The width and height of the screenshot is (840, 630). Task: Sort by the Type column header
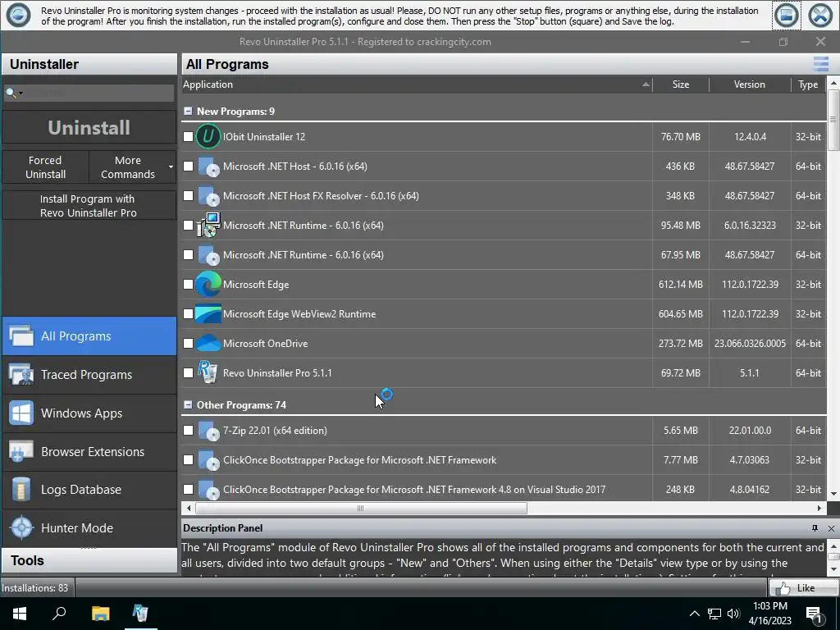tap(808, 84)
